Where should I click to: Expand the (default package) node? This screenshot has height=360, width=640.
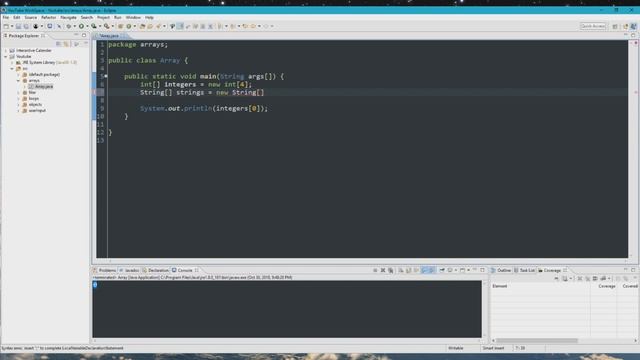[18, 75]
